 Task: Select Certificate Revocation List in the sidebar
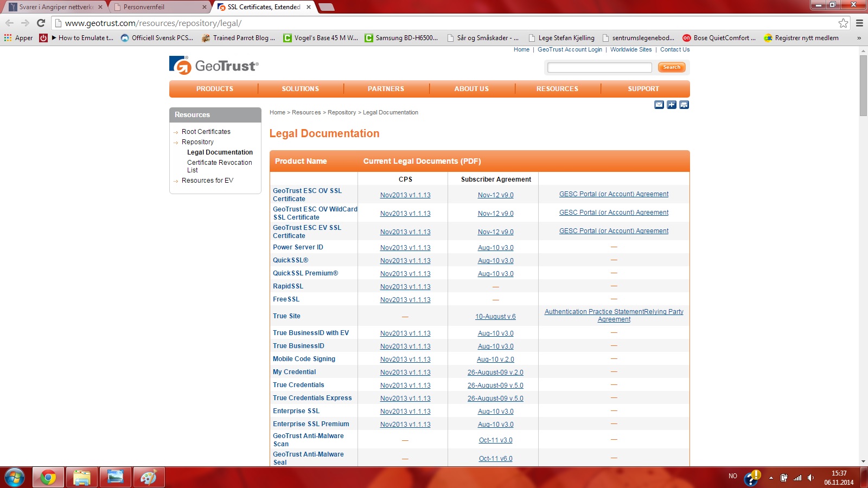[x=220, y=166]
